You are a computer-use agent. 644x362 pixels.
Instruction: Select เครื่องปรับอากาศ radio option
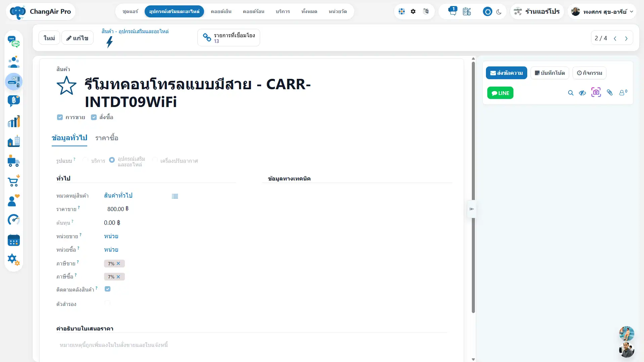pos(155,160)
